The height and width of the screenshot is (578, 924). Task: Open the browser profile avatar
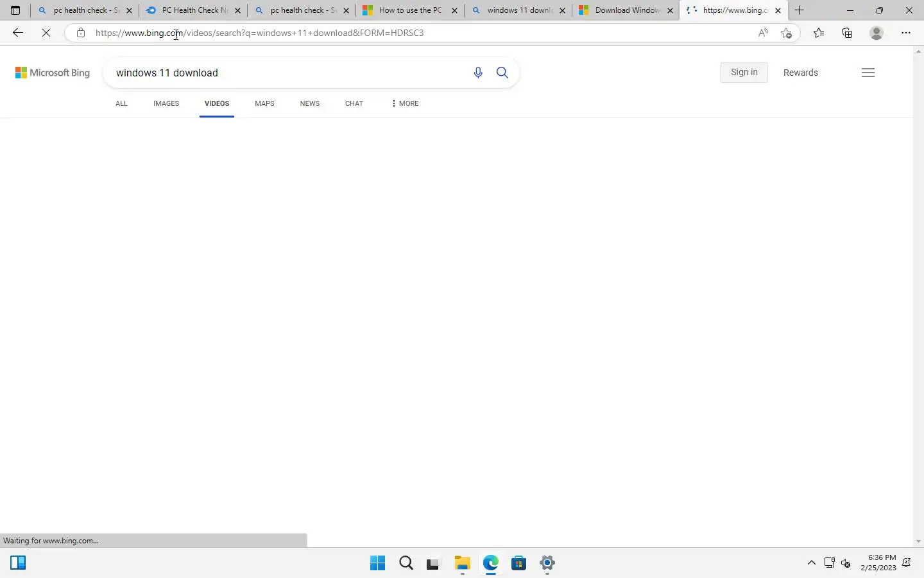[x=877, y=33]
